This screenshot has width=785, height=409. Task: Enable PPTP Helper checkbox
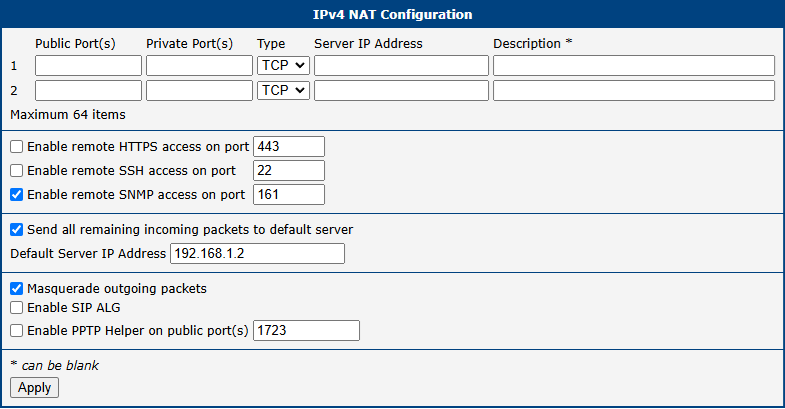pos(17,331)
